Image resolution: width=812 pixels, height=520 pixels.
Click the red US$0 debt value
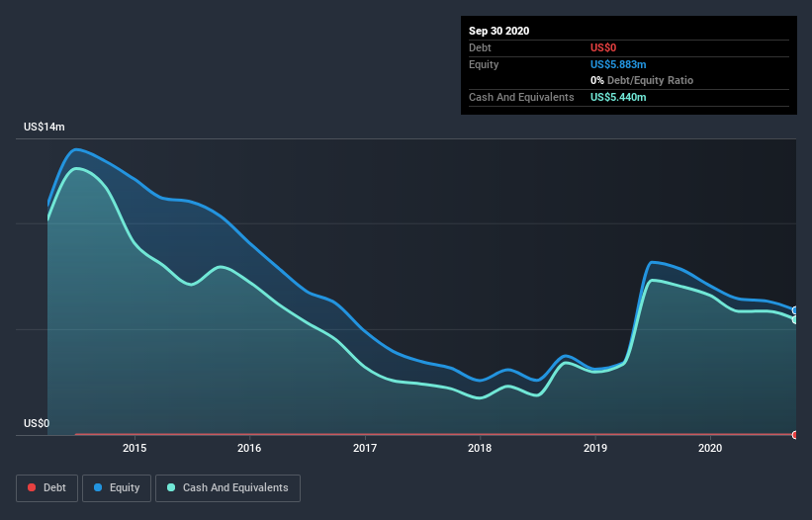point(603,48)
